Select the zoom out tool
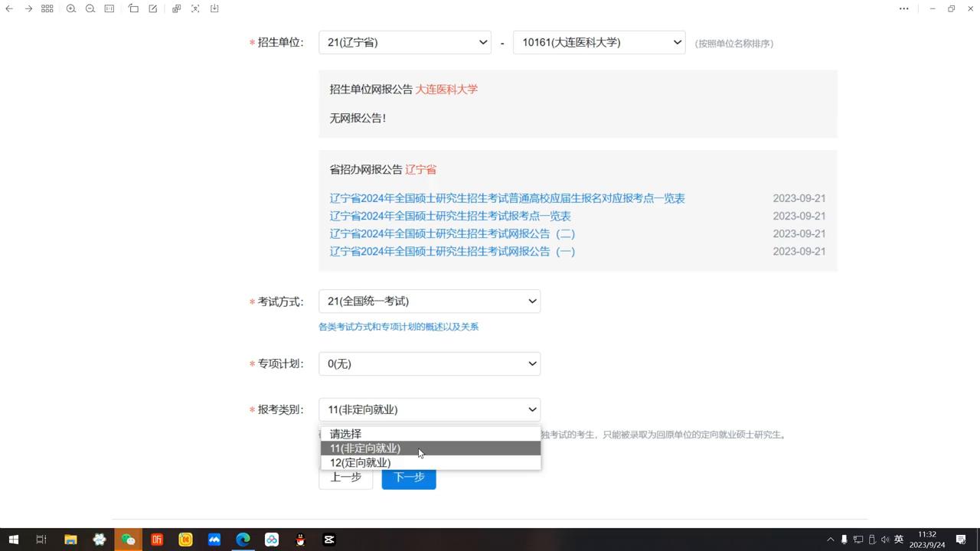The image size is (980, 551). click(x=90, y=8)
